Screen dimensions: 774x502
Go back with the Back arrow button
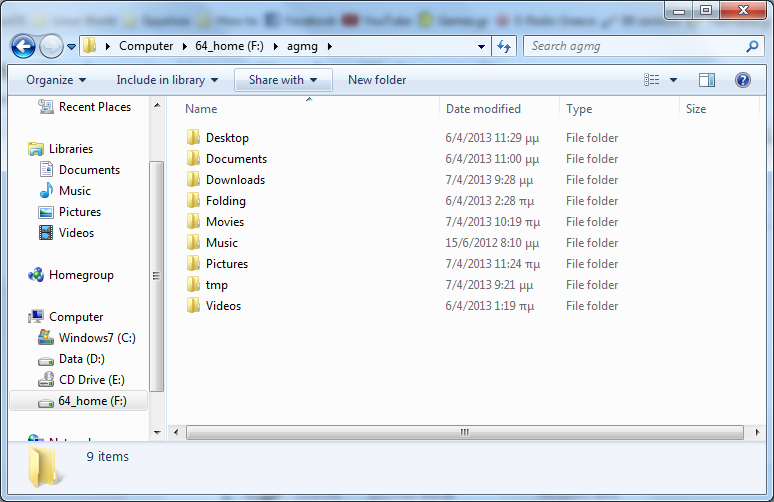(23, 46)
